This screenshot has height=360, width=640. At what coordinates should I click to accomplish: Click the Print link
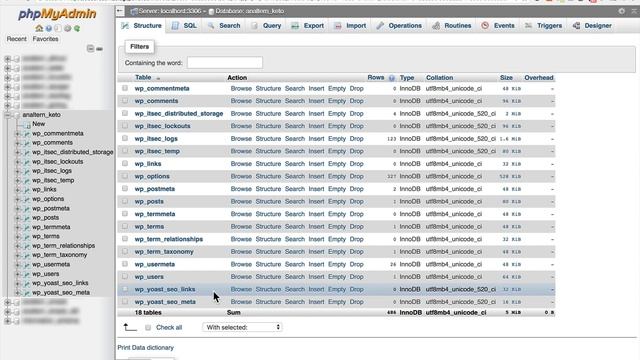(124, 348)
